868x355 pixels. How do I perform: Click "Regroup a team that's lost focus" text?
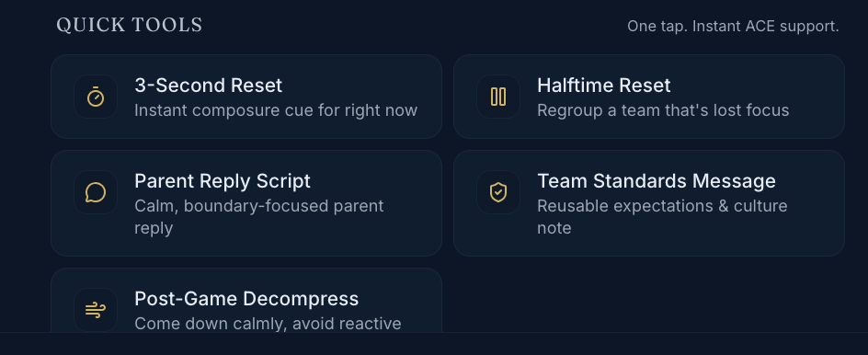(x=663, y=110)
